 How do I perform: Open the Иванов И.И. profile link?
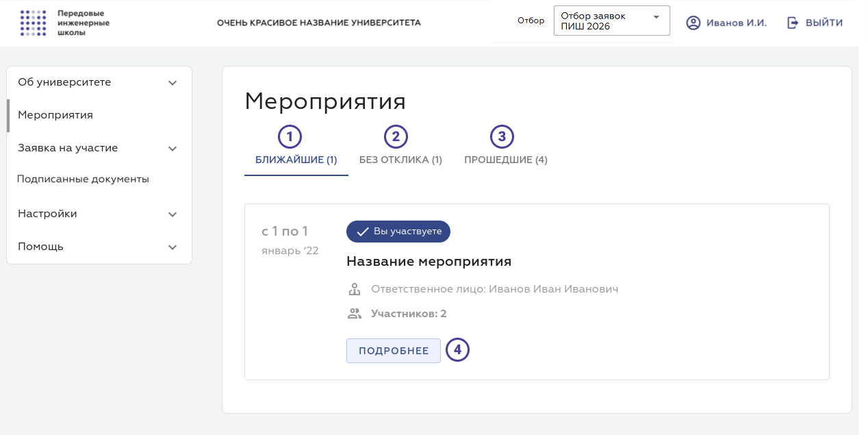coord(726,23)
